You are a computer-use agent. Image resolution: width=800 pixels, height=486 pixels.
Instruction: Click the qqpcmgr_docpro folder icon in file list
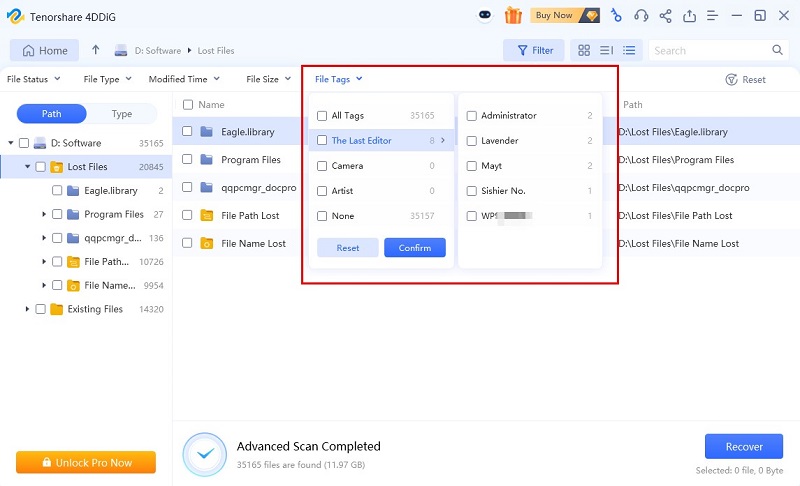point(207,187)
